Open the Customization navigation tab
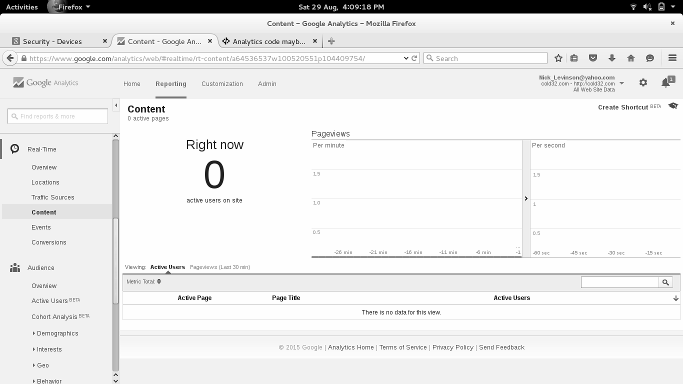683x384 pixels. (222, 84)
